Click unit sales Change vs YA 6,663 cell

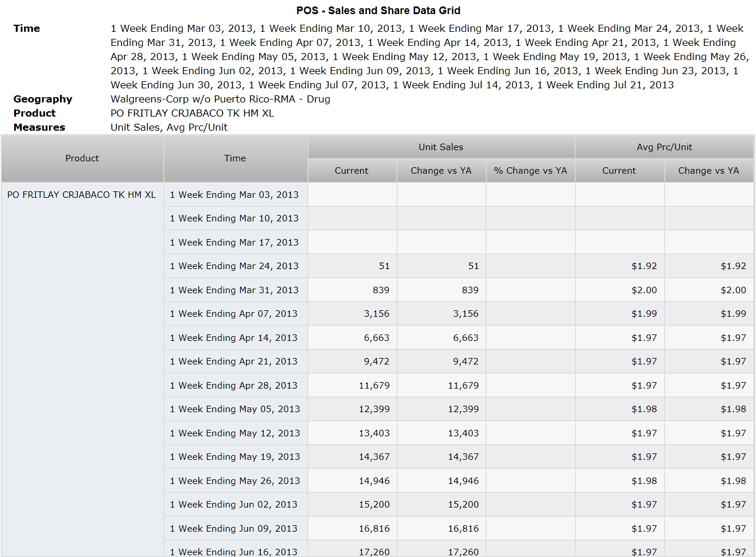tap(442, 338)
